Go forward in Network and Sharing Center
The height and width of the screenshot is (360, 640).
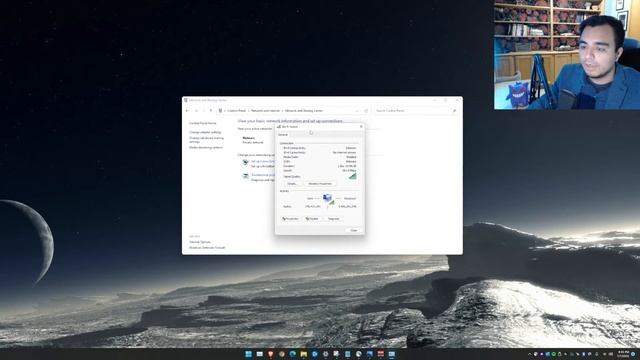coord(196,111)
